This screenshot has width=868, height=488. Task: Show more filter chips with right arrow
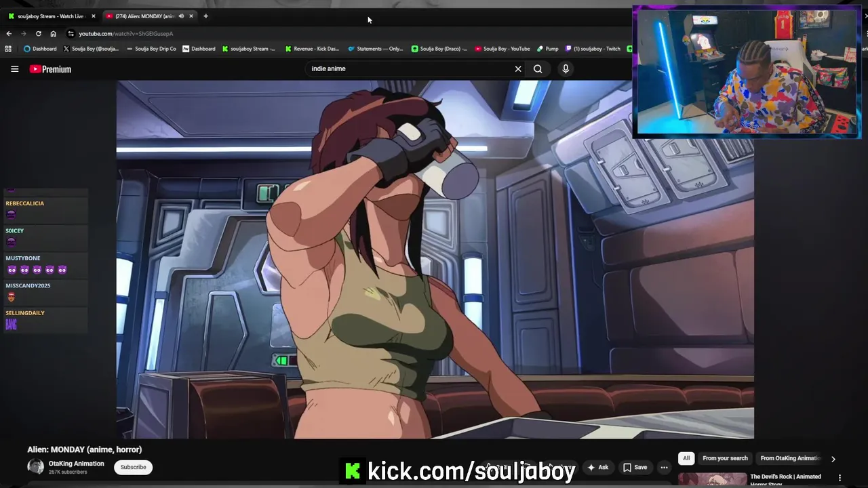click(x=833, y=459)
